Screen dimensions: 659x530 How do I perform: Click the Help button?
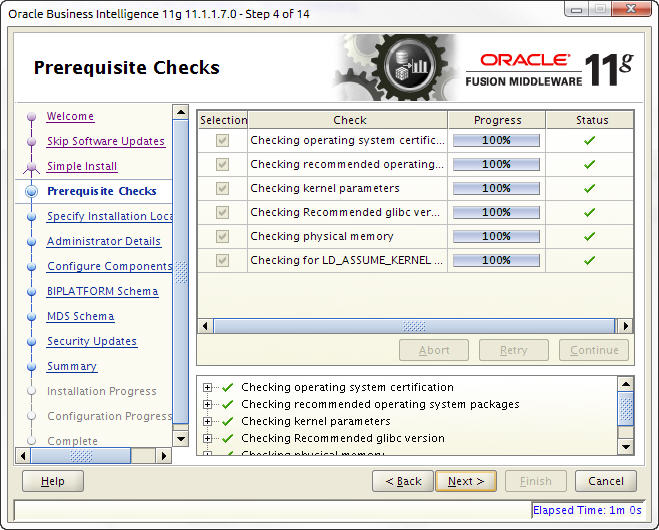pyautogui.click(x=53, y=481)
